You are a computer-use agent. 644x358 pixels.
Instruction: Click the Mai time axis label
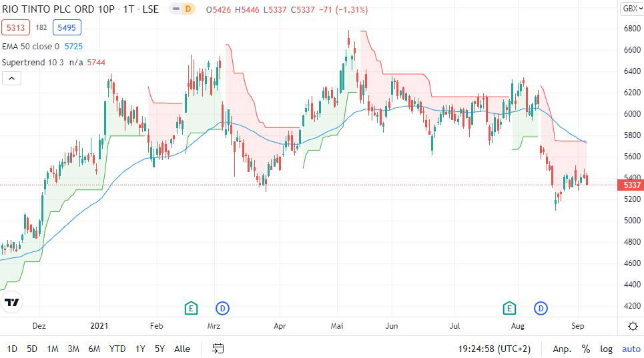click(337, 326)
